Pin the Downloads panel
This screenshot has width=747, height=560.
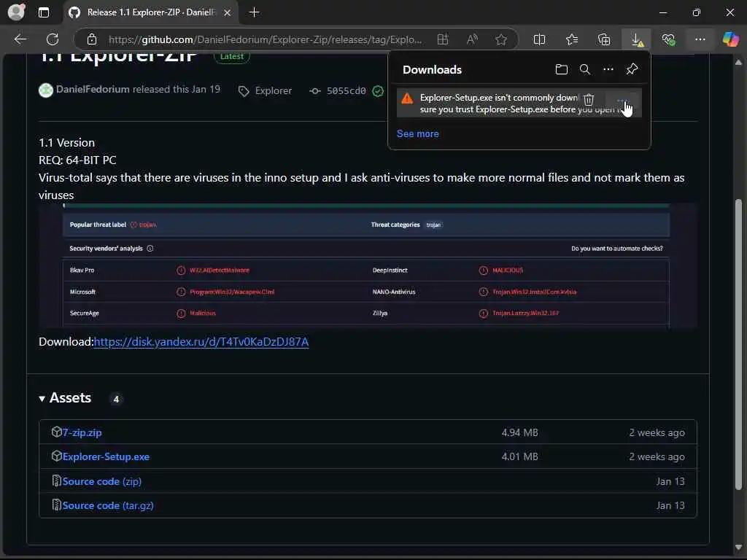[632, 69]
